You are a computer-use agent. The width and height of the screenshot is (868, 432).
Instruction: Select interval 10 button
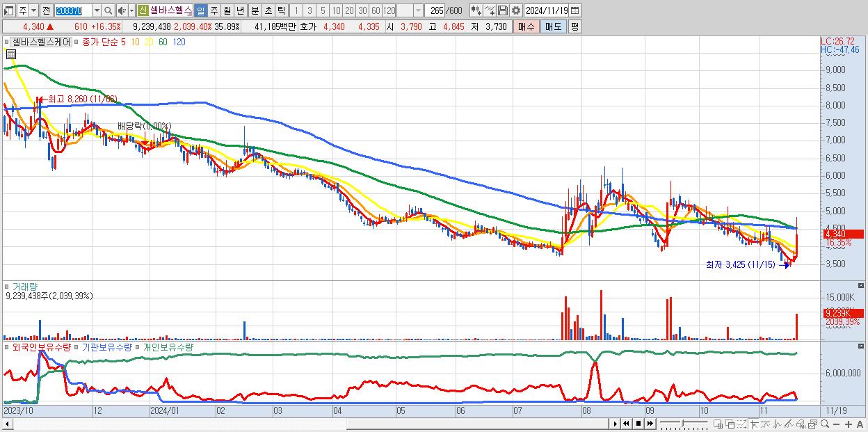pyautogui.click(x=336, y=10)
